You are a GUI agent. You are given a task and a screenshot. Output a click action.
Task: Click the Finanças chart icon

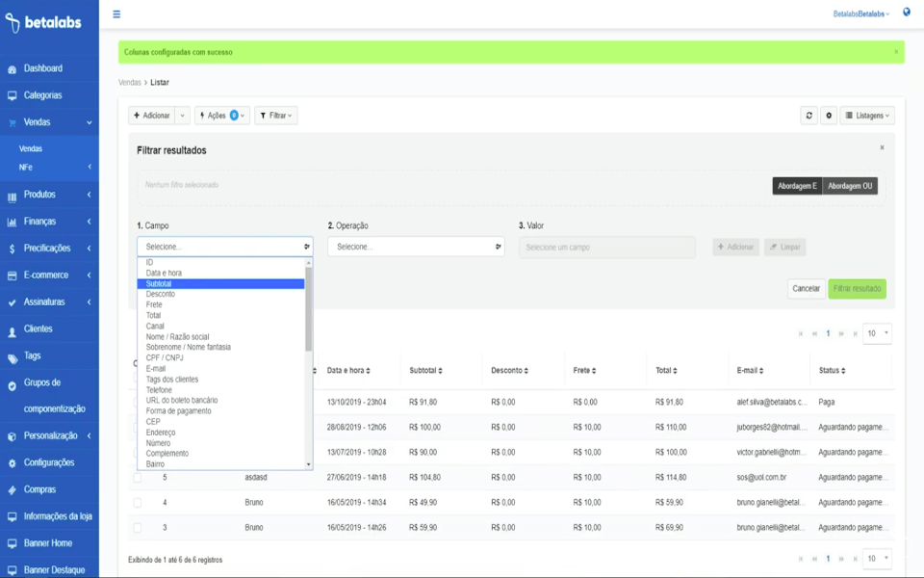[12, 222]
